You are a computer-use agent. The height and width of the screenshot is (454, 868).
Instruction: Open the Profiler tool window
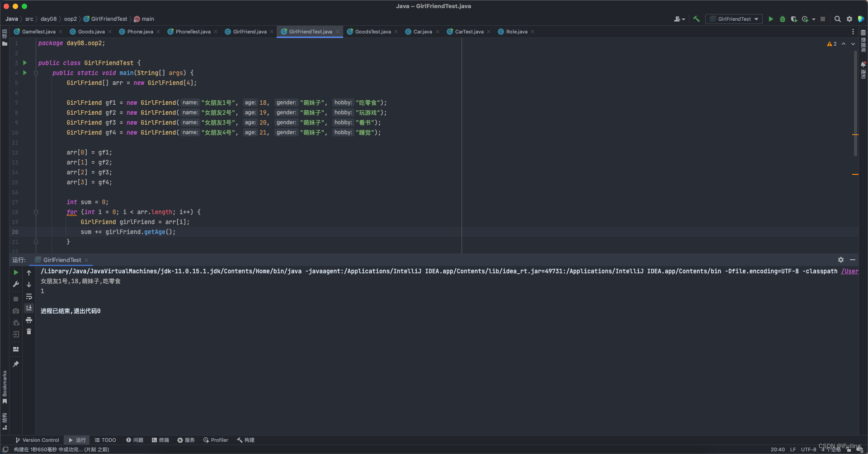[216, 440]
